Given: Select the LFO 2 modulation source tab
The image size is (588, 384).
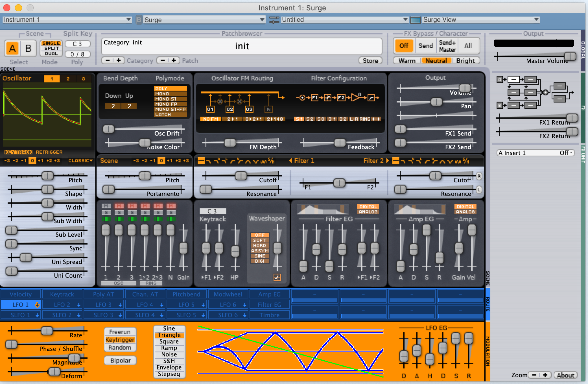Looking at the screenshot, I should tap(62, 305).
